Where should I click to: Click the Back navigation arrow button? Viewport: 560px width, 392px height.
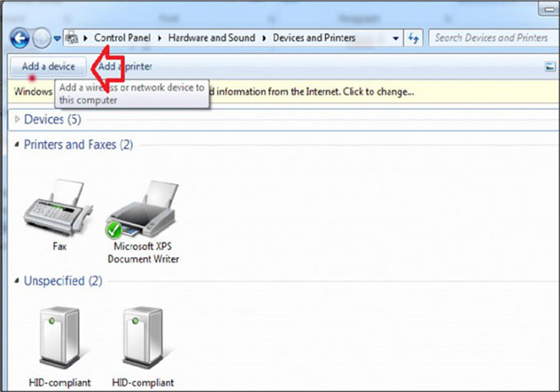[19, 38]
